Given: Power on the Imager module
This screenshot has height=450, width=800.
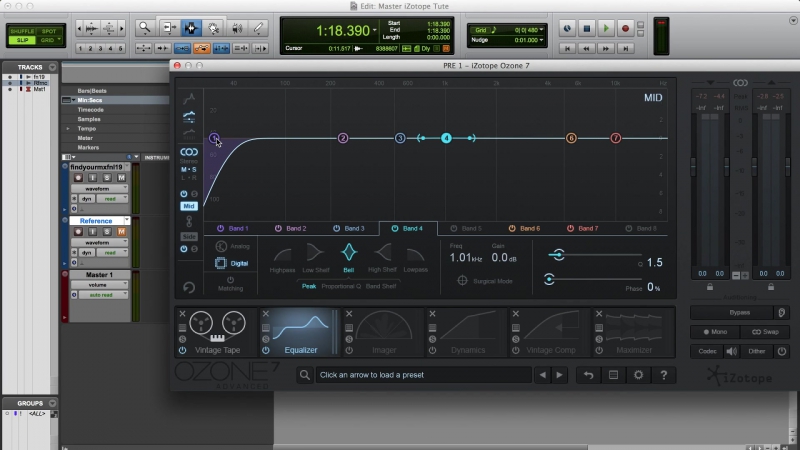Looking at the screenshot, I should pyautogui.click(x=349, y=351).
